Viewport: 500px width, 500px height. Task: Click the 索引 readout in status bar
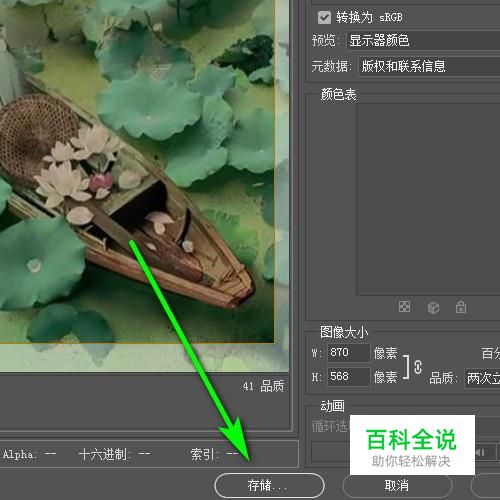point(214,454)
